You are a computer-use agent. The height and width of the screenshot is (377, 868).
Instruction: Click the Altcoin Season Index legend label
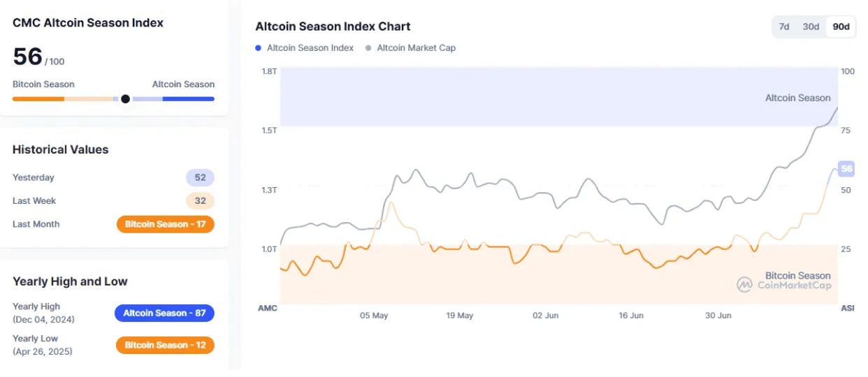310,48
